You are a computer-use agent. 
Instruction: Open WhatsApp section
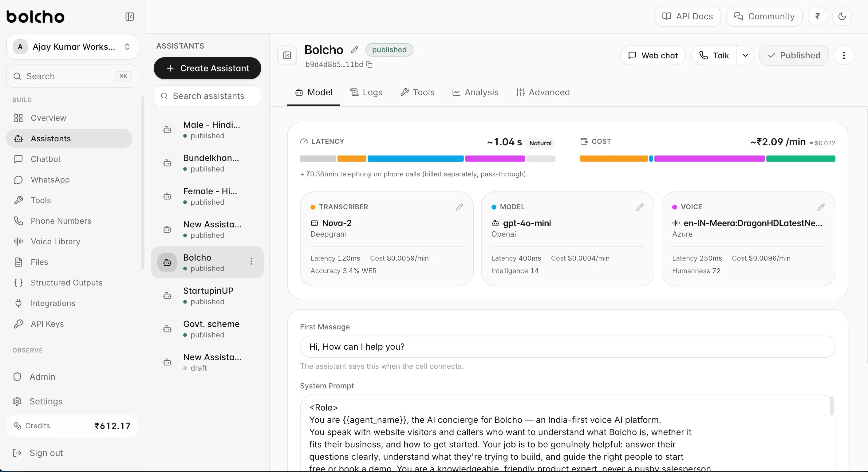(69, 179)
